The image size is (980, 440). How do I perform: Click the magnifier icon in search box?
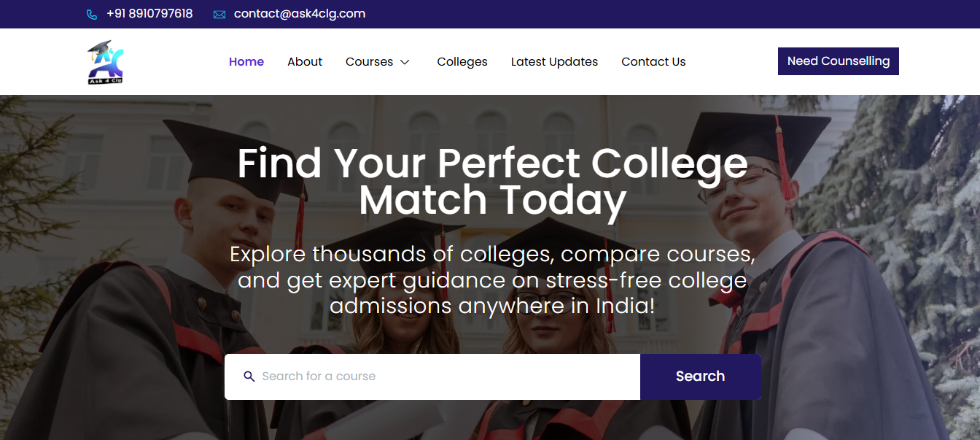click(249, 377)
